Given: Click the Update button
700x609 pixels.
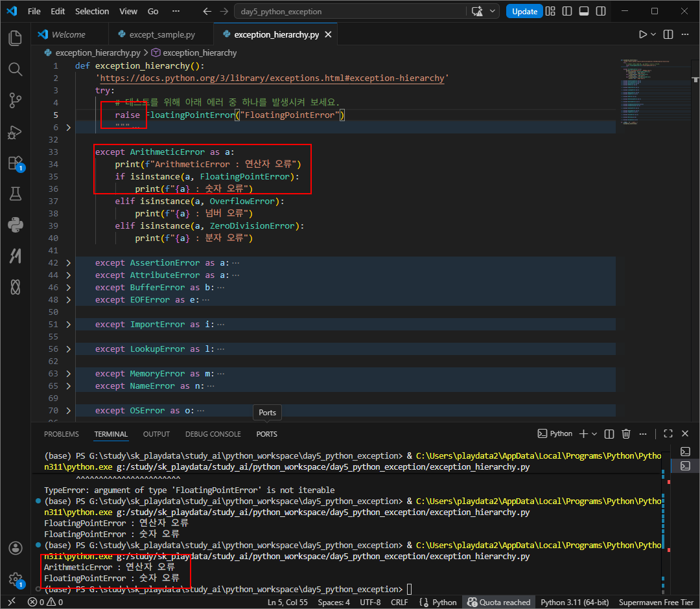Looking at the screenshot, I should click(x=524, y=12).
